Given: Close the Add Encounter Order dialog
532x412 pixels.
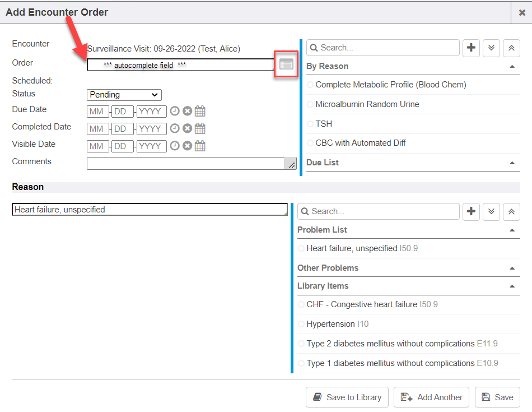Looking at the screenshot, I should (x=521, y=12).
